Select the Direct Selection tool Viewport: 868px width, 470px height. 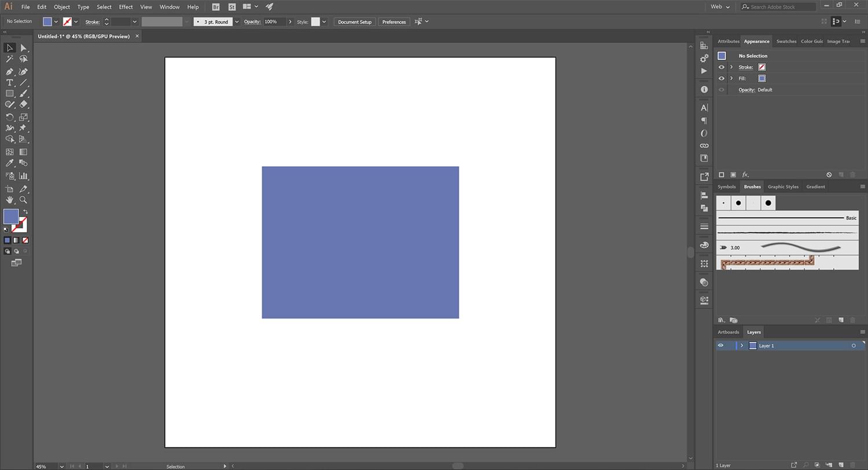tap(23, 48)
